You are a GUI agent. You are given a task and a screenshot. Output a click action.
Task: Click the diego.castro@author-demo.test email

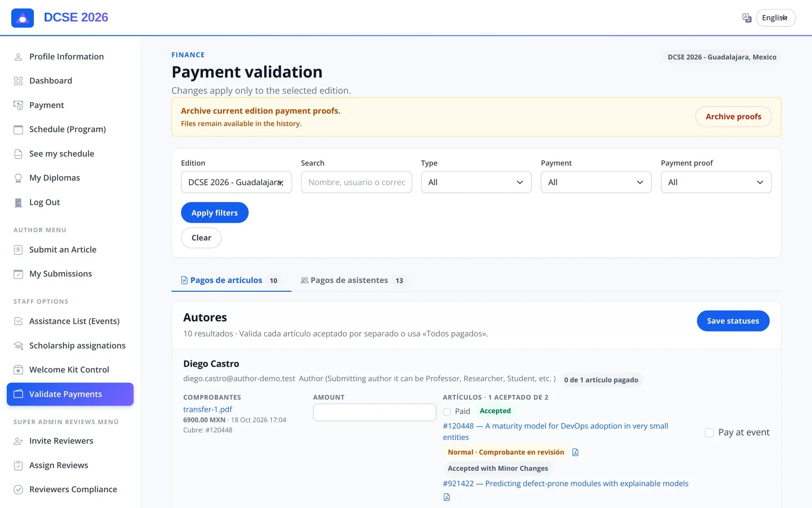[239, 379]
